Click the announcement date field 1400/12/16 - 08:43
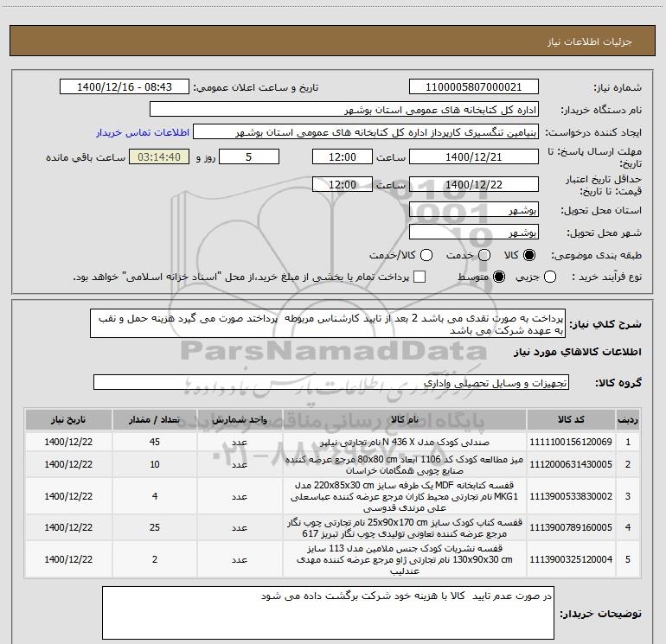This screenshot has height=644, width=666. [x=125, y=87]
